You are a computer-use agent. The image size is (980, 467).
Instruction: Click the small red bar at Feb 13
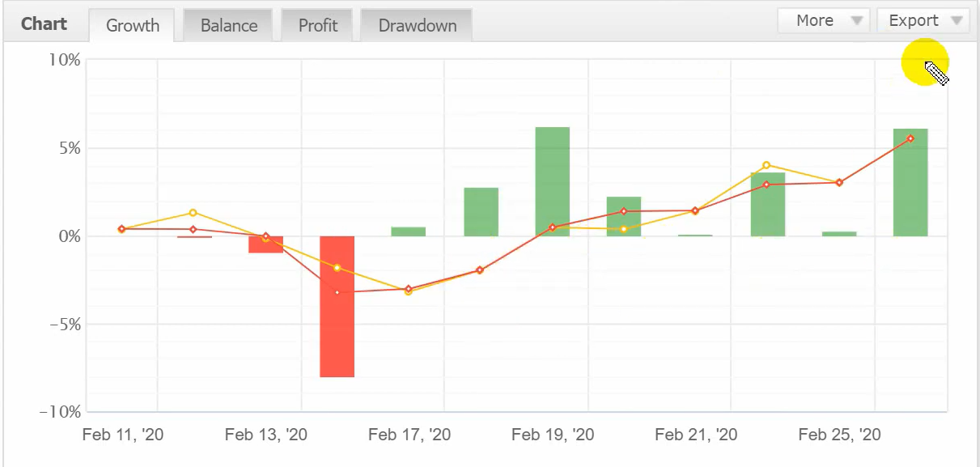(265, 246)
